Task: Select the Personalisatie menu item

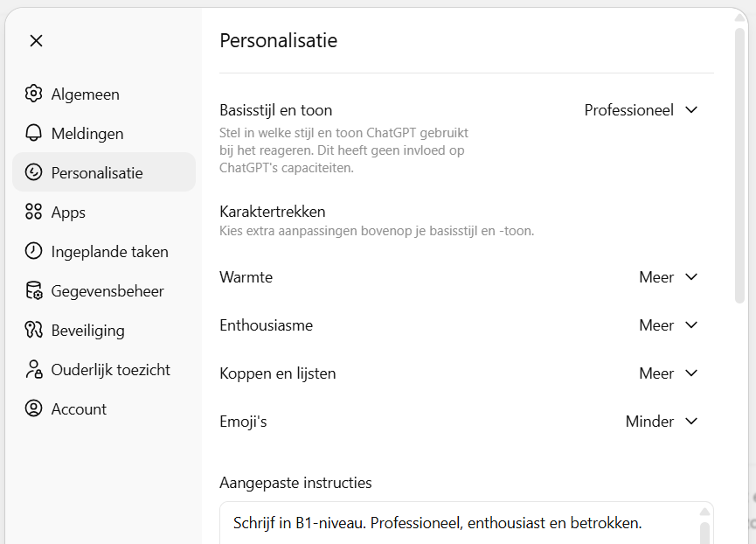Action: [96, 172]
